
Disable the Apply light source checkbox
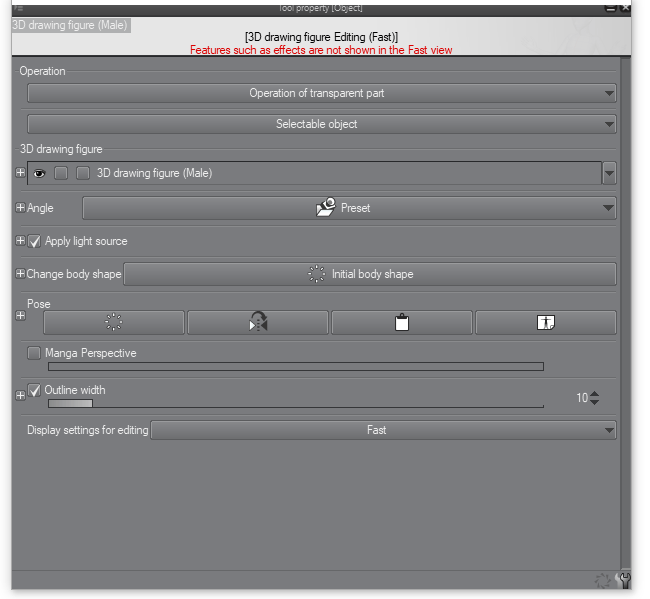click(x=34, y=241)
